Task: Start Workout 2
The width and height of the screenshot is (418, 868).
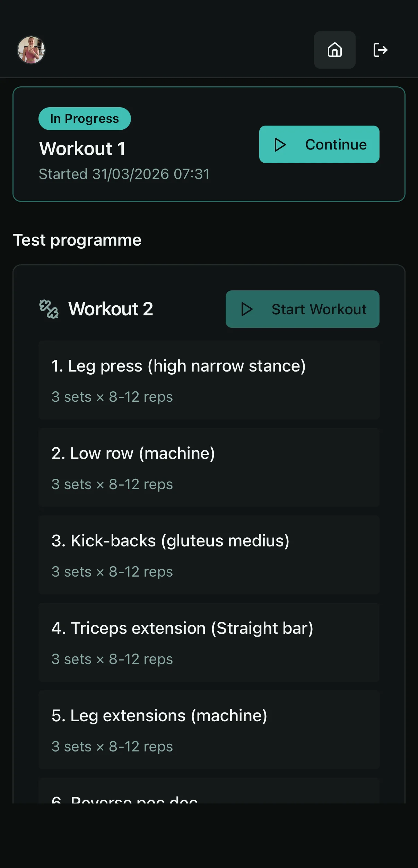Action: 302,309
